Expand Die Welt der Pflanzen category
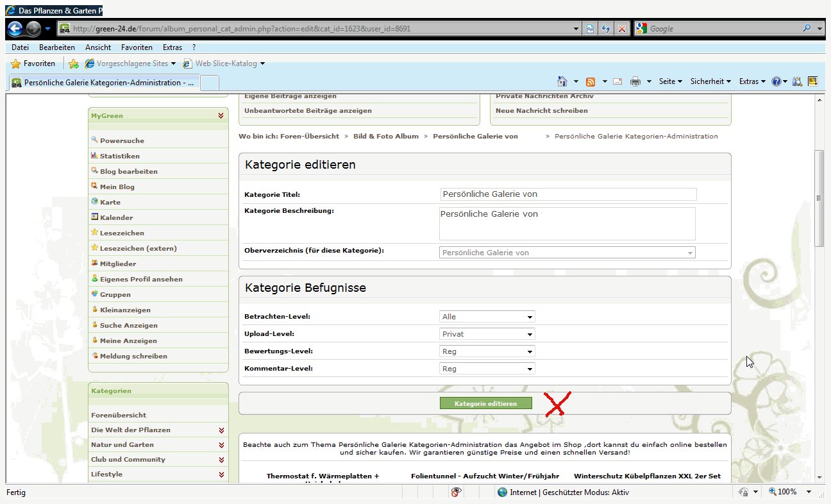Screen dimensions: 831x504 (221, 430)
